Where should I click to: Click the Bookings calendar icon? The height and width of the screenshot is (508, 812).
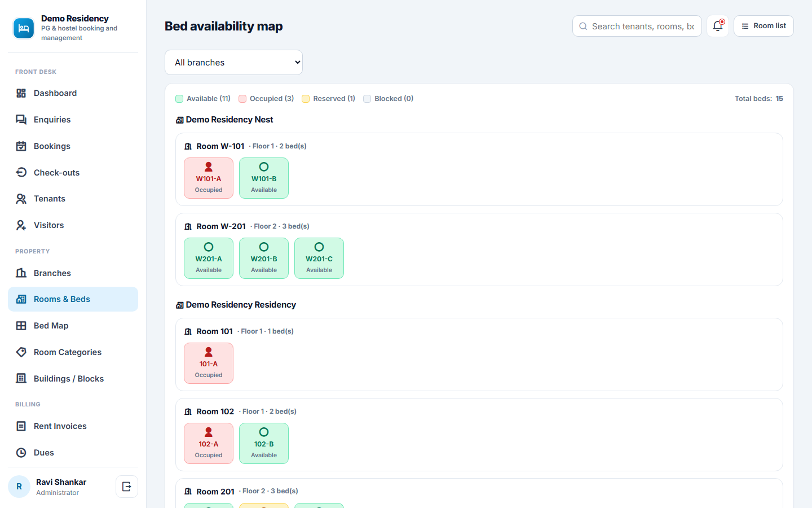(x=21, y=146)
